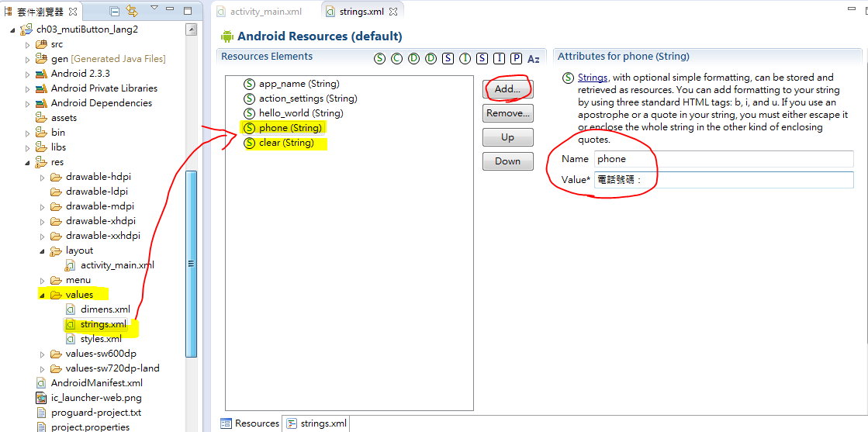Viewport: 868px width, 432px height.
Task: Click the package explorer scroll up arrow
Action: [192, 29]
